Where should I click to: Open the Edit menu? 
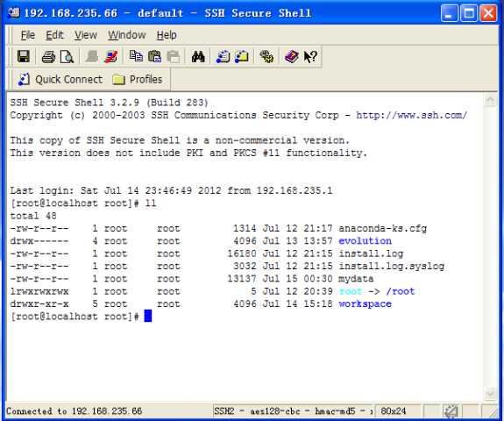coord(54,35)
